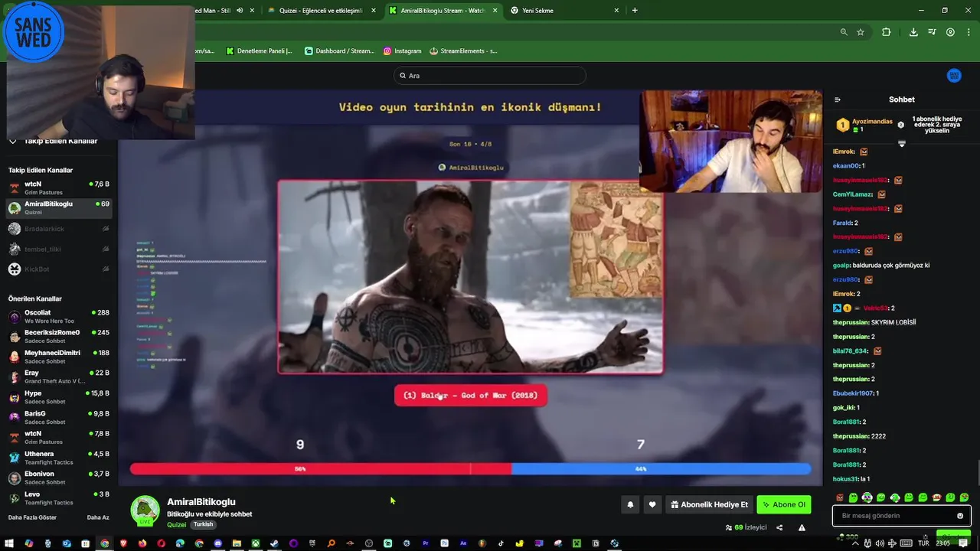Open the Windows Start button
The image size is (980, 551).
10,543
